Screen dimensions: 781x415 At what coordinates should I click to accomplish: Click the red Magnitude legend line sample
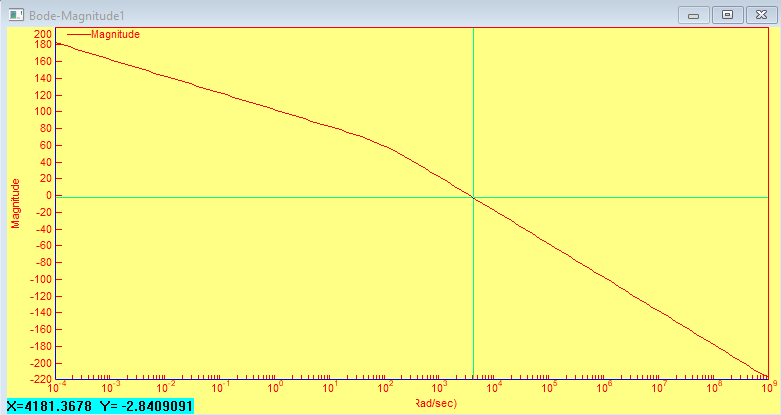tap(79, 34)
